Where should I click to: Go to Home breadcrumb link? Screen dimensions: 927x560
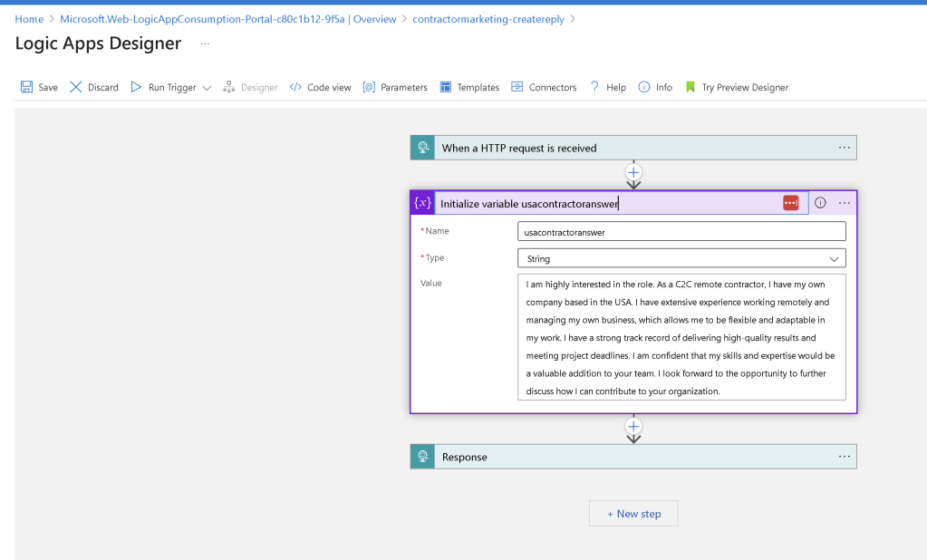[x=29, y=19]
